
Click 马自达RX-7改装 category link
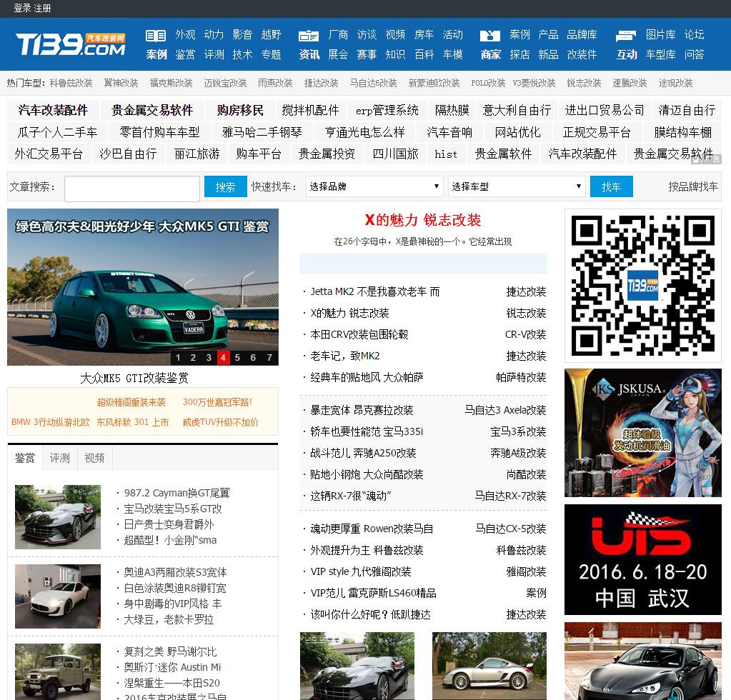[x=510, y=496]
